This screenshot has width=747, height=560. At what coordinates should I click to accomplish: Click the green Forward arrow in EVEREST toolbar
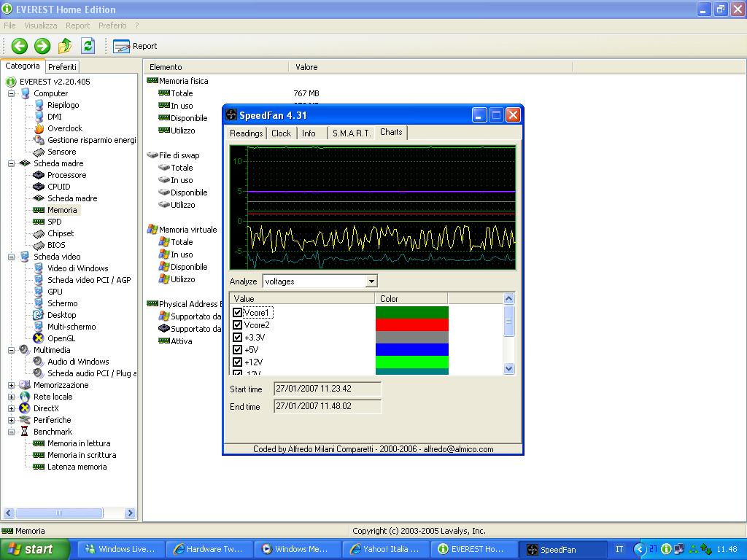coord(42,46)
